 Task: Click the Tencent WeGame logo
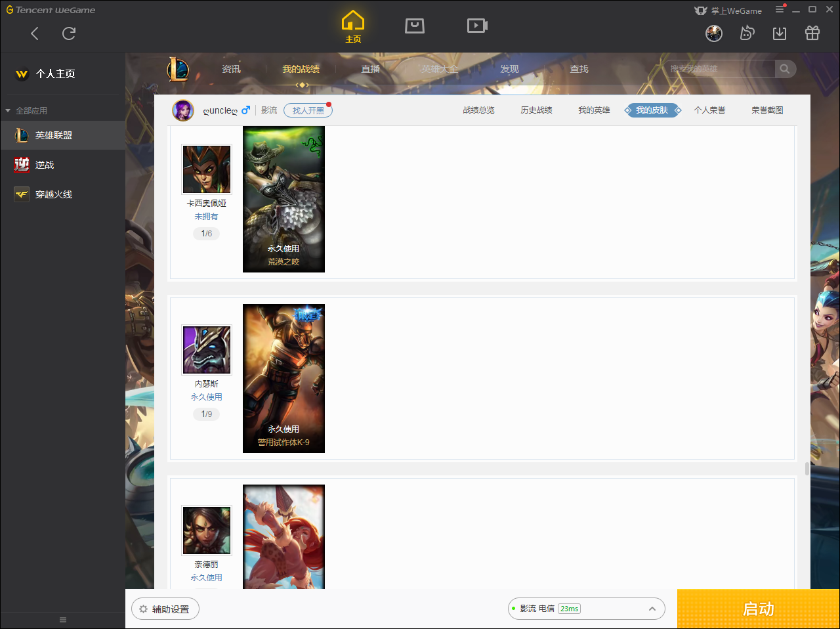(x=51, y=10)
